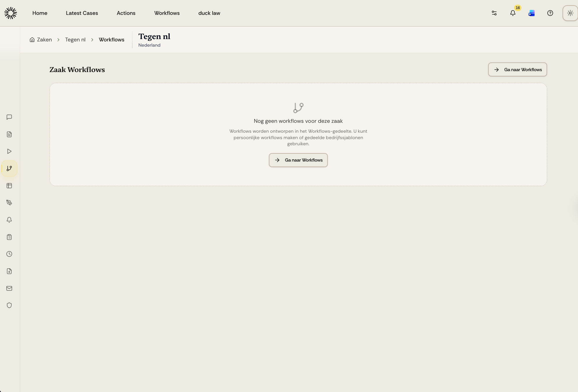Click the Zaak Workflows heading
578x392 pixels.
click(77, 70)
